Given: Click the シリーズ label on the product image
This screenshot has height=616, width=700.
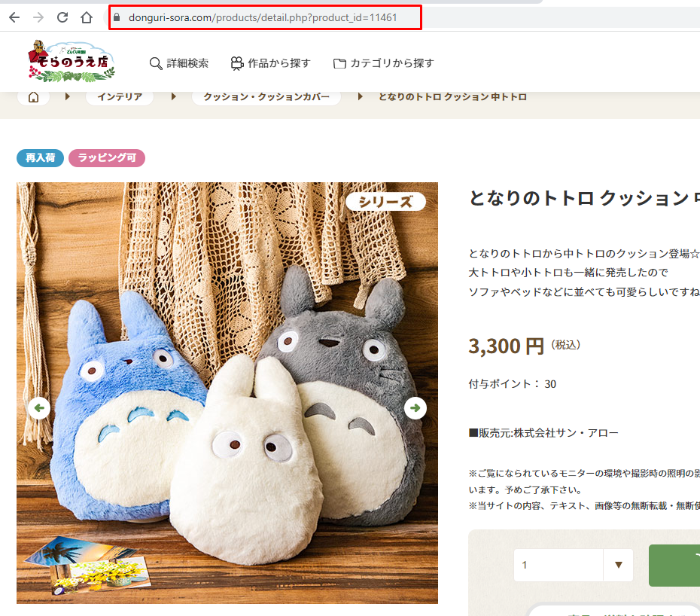Looking at the screenshot, I should [385, 202].
